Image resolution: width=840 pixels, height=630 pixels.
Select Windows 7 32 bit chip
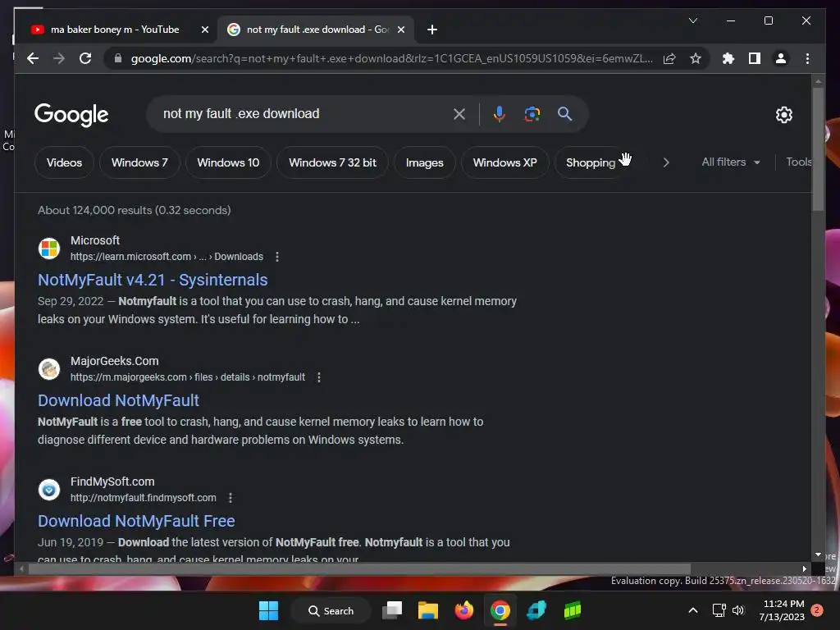332,162
